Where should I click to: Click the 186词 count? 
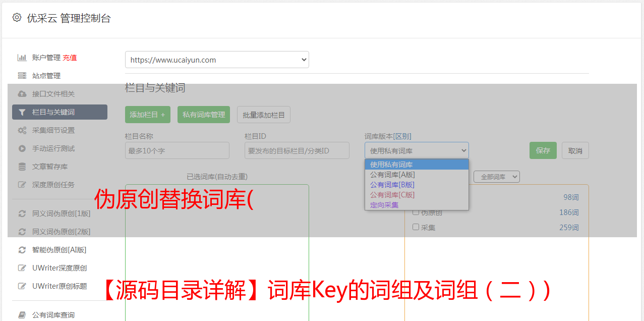569,212
